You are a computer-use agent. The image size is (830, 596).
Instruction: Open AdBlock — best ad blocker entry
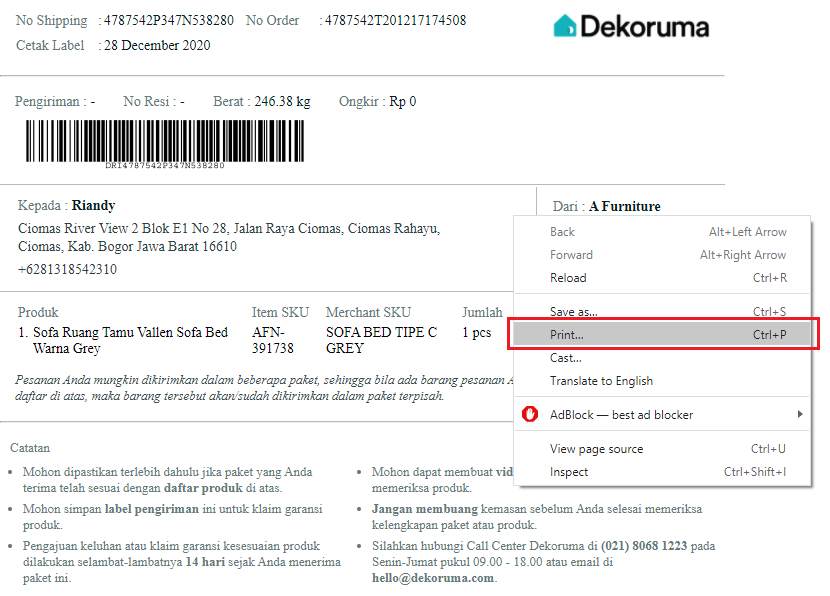(x=662, y=414)
